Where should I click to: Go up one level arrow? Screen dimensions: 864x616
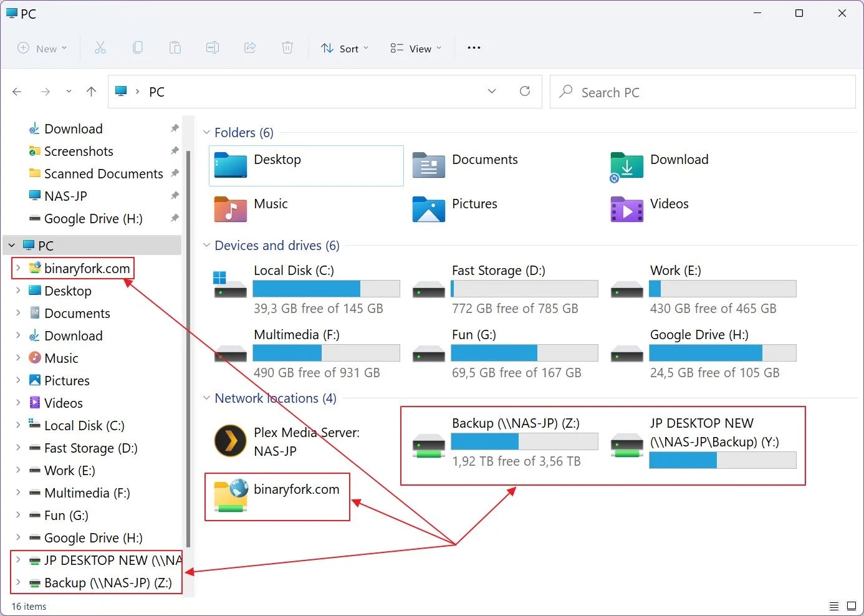(92, 92)
